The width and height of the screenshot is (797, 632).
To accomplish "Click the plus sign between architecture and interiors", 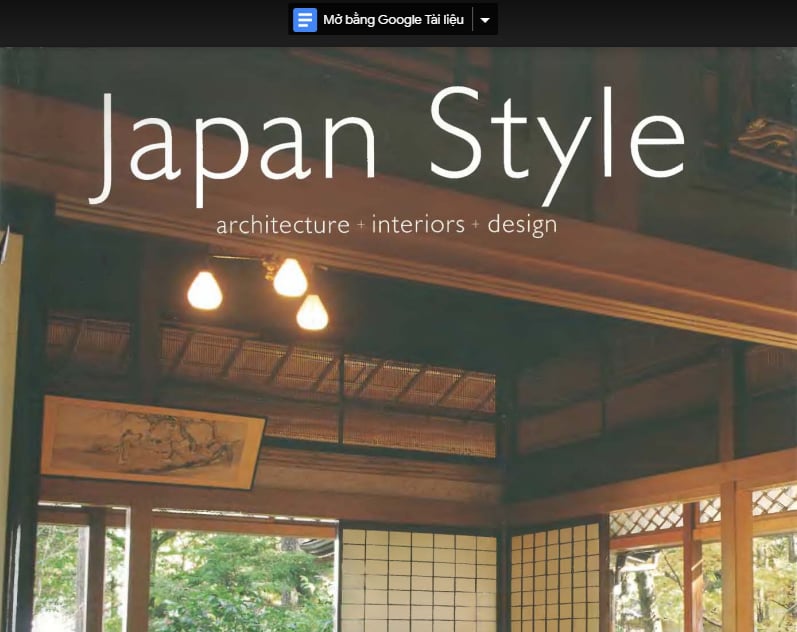I will click(361, 226).
